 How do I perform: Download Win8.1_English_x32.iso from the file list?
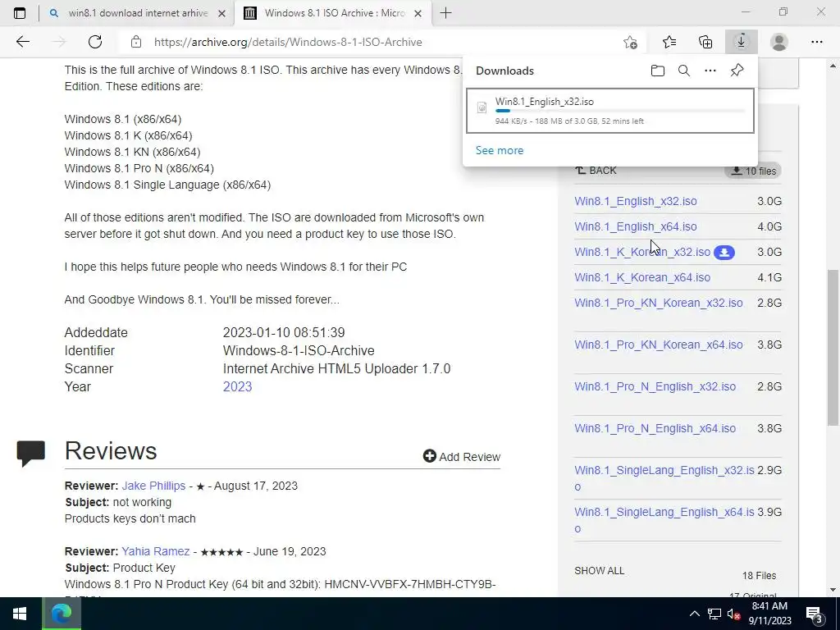tap(636, 202)
